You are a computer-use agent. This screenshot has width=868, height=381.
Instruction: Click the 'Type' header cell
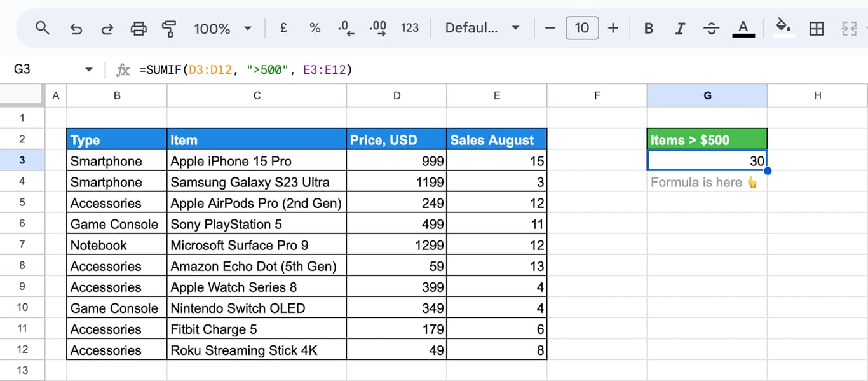[x=117, y=139]
